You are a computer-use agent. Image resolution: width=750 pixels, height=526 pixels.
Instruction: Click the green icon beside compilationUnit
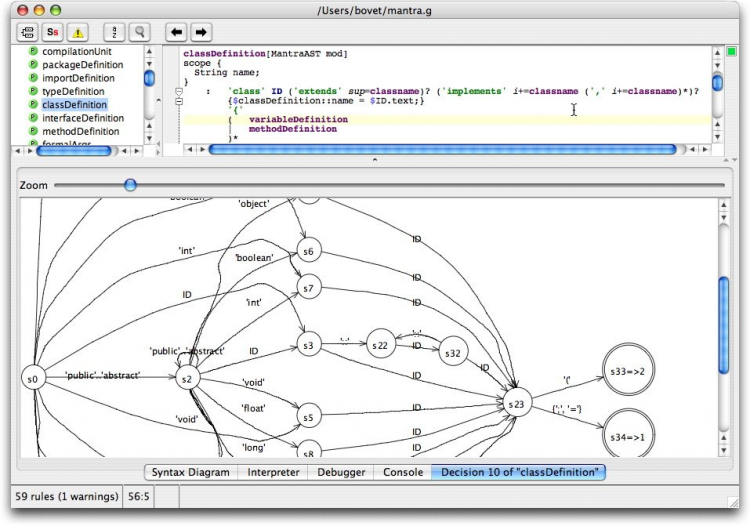33,51
